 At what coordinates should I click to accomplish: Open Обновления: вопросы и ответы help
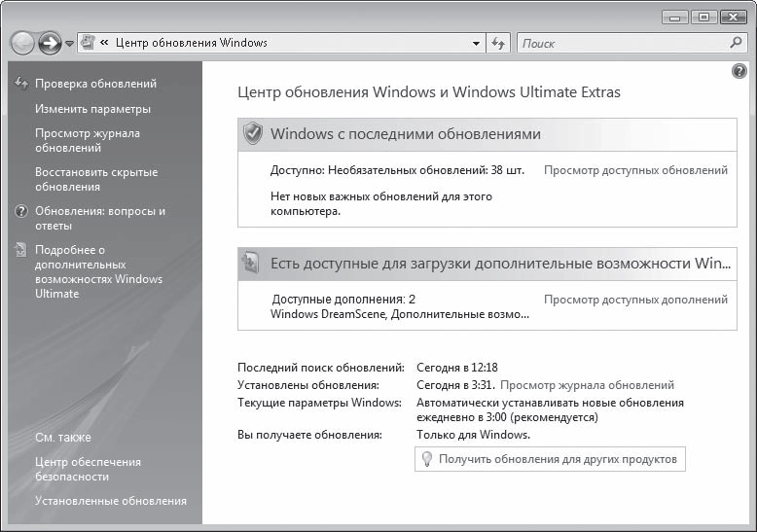coord(99,218)
